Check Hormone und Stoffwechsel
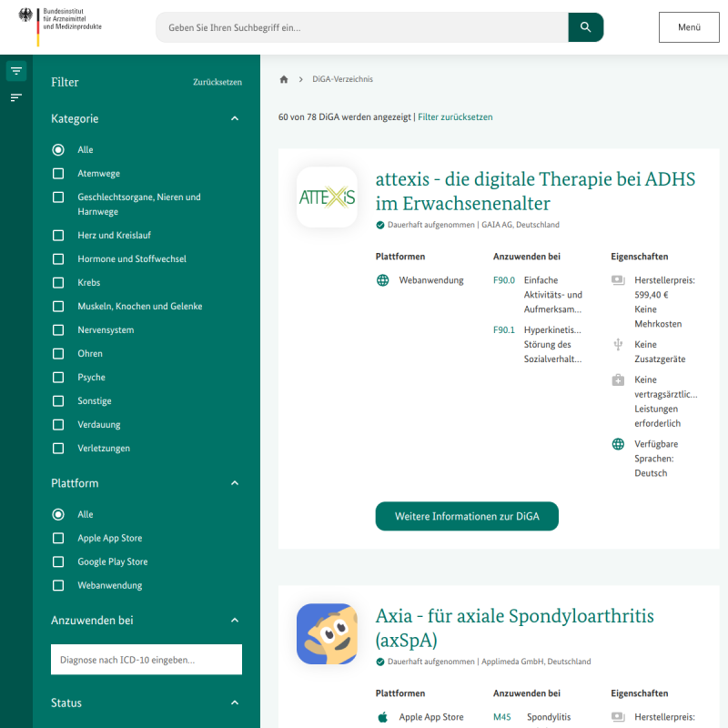 point(58,259)
